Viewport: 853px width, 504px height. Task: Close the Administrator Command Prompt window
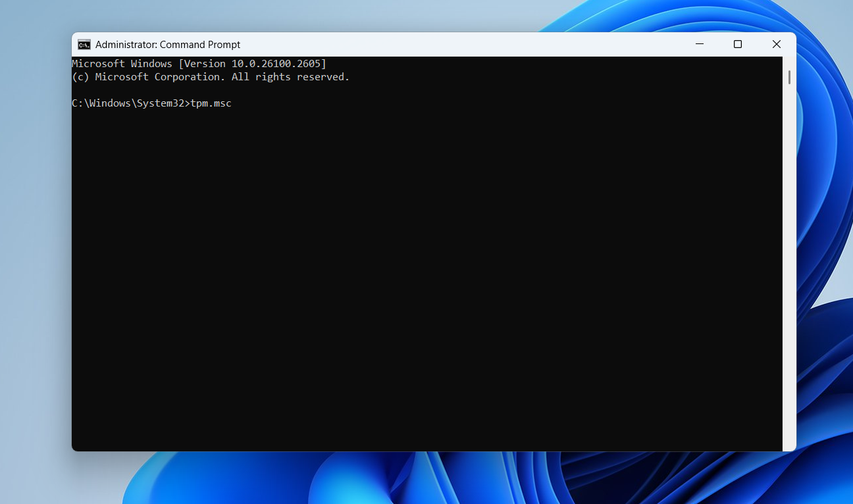tap(777, 44)
